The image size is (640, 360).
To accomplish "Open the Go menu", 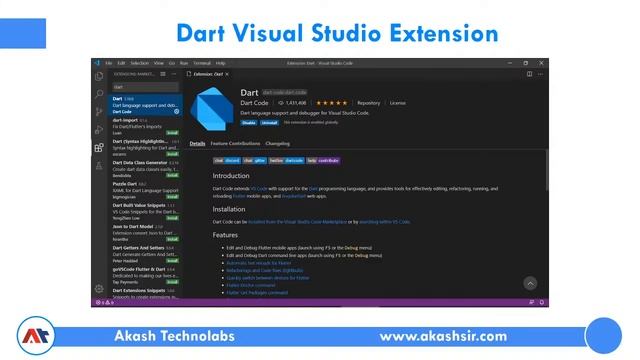I will pyautogui.click(x=172, y=63).
